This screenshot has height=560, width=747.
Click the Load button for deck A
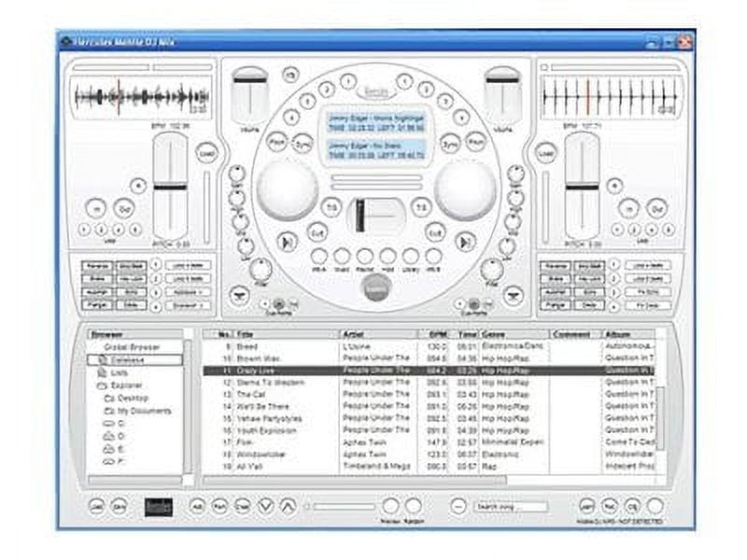click(x=206, y=154)
